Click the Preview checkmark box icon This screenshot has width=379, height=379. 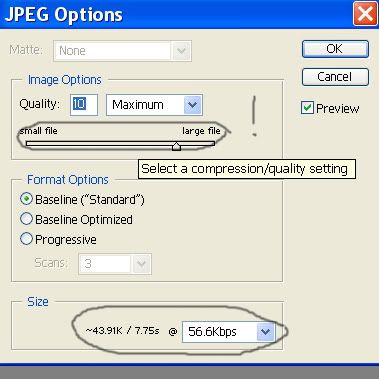coord(307,108)
